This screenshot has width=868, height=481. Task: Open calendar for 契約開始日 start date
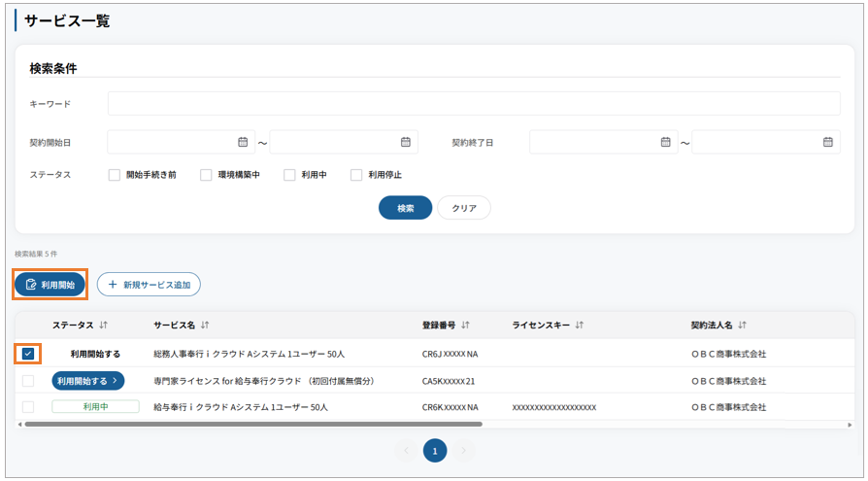pyautogui.click(x=243, y=143)
